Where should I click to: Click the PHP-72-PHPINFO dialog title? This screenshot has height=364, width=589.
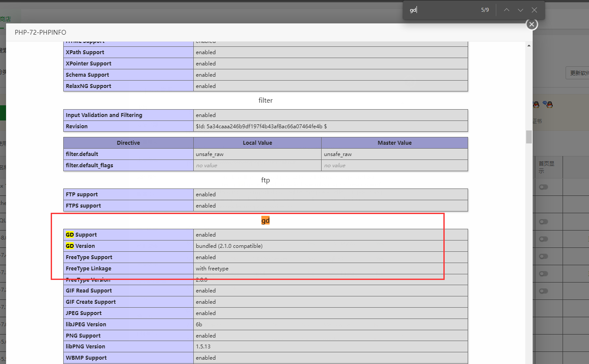[x=40, y=32]
